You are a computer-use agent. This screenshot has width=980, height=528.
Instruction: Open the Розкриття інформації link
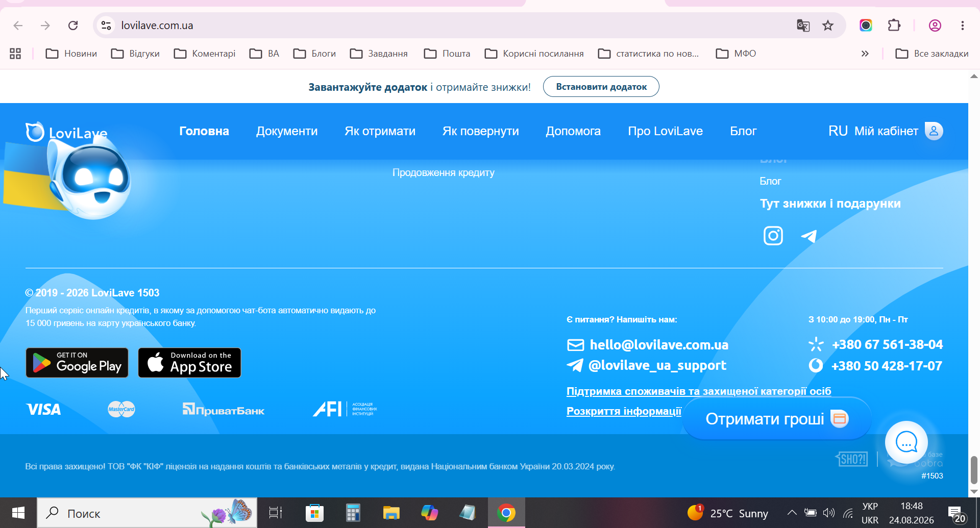624,411
